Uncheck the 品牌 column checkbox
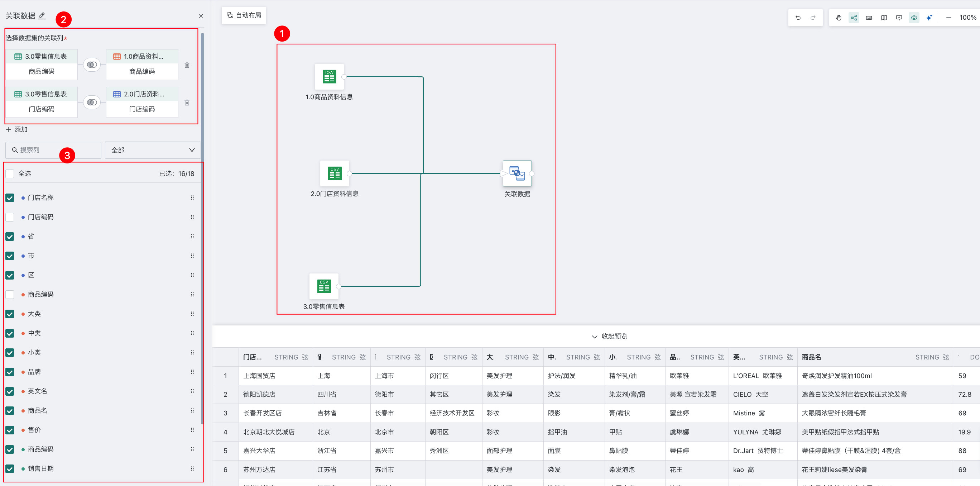This screenshot has width=980, height=486. click(10, 372)
